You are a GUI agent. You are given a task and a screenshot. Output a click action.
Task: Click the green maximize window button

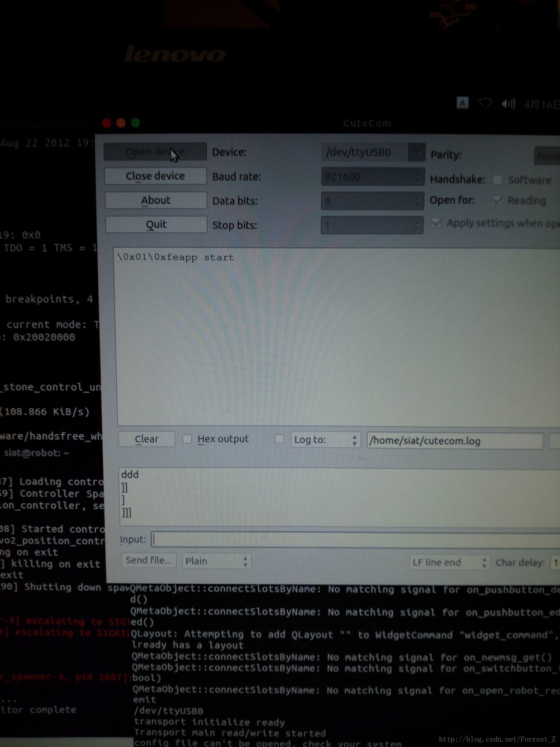135,123
